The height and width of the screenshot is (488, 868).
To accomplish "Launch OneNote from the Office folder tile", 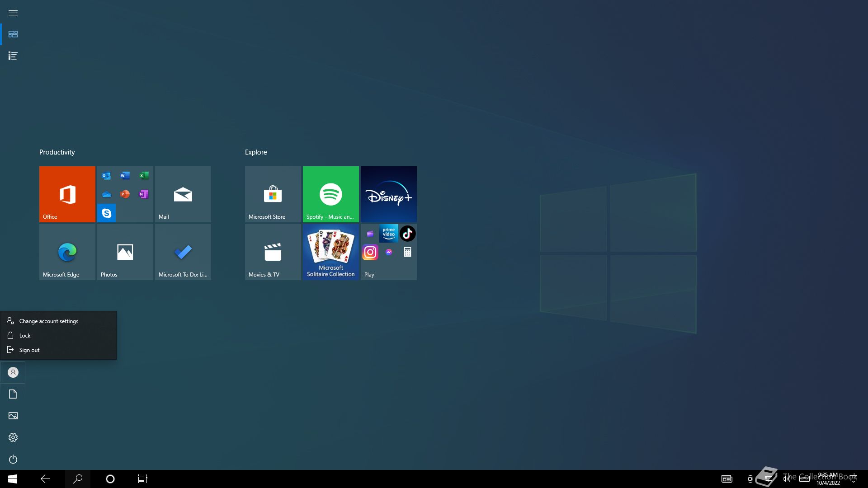I will click(144, 195).
